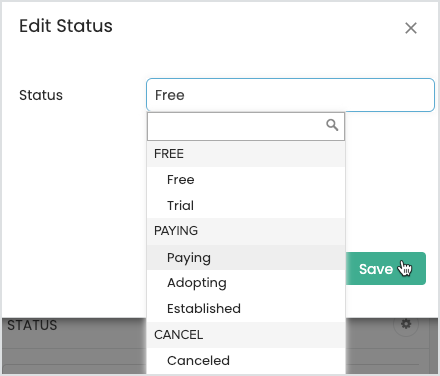Open the gear settings icon behind dialog
This screenshot has height=376, width=440.
coord(406,323)
